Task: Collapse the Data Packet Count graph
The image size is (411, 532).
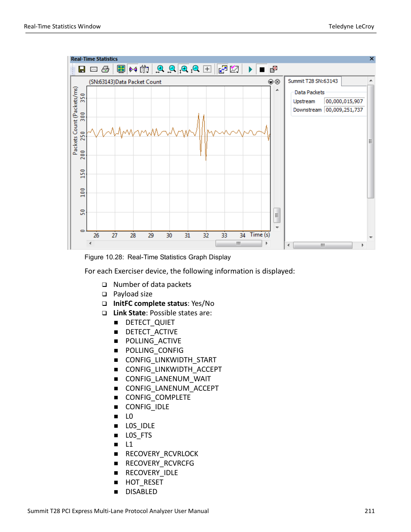Action: 271,81
